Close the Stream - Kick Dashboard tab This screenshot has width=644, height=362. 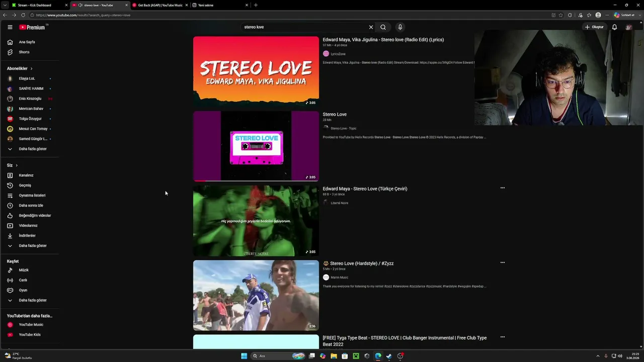66,5
